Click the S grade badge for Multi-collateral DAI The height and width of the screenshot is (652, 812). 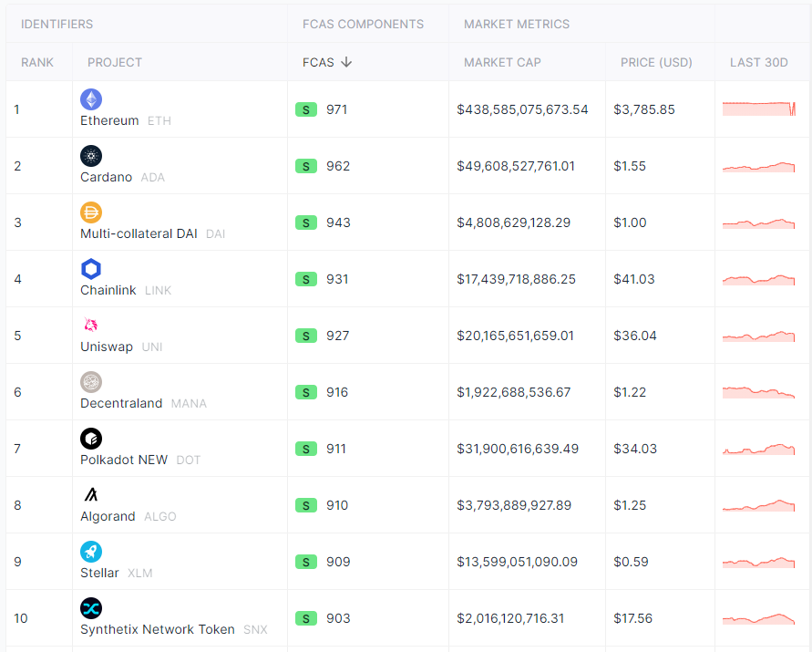pos(306,223)
